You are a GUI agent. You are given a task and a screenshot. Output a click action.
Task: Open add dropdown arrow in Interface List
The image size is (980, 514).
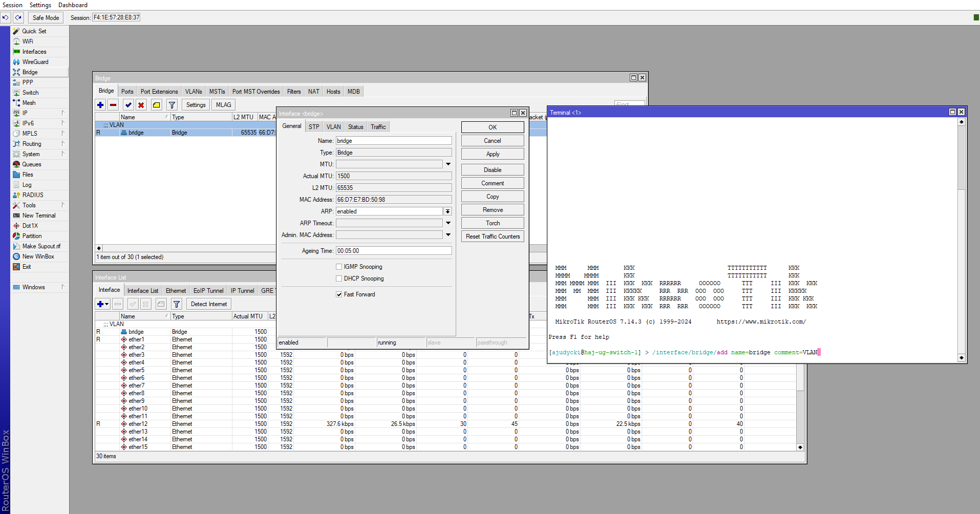click(x=107, y=304)
